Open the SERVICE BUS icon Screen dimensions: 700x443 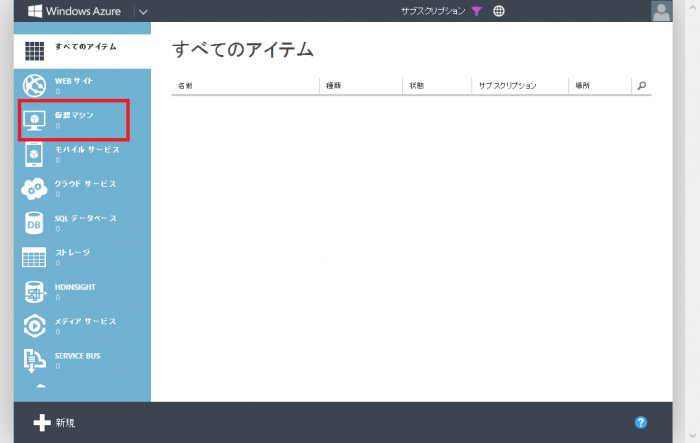click(x=34, y=360)
